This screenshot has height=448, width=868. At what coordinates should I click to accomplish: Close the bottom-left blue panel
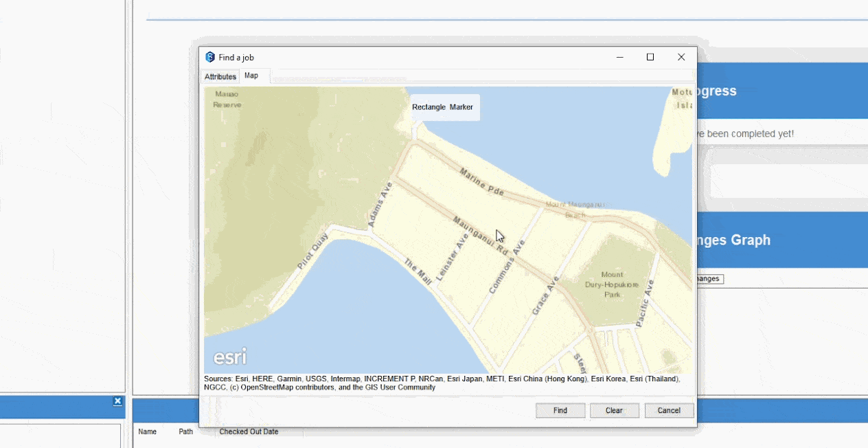point(117,401)
